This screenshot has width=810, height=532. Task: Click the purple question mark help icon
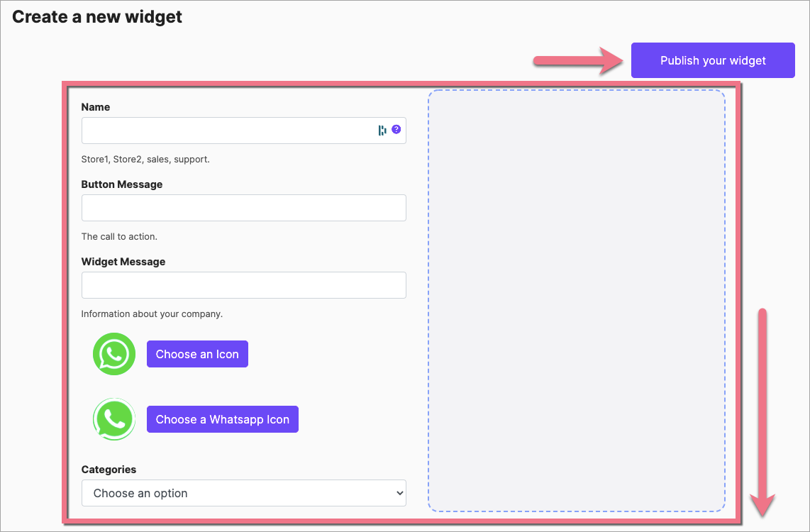pyautogui.click(x=396, y=130)
